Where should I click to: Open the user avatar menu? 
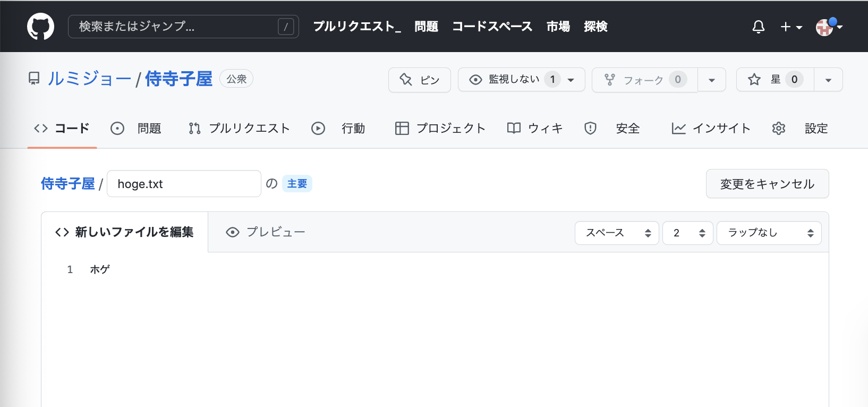(x=829, y=27)
